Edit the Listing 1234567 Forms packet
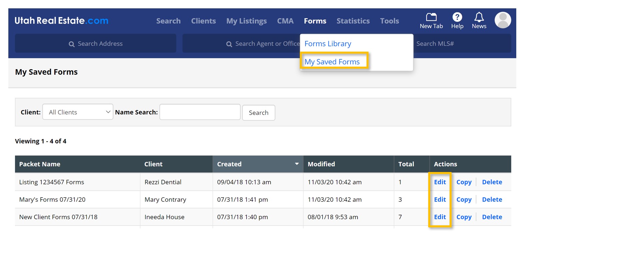 point(440,182)
